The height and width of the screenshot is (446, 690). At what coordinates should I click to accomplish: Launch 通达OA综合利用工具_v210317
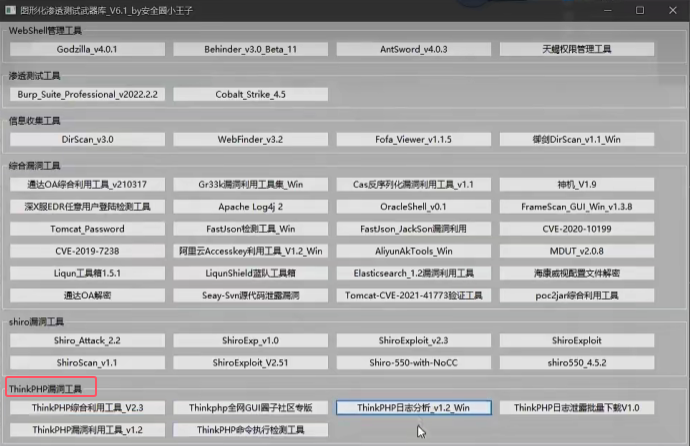pyautogui.click(x=87, y=184)
